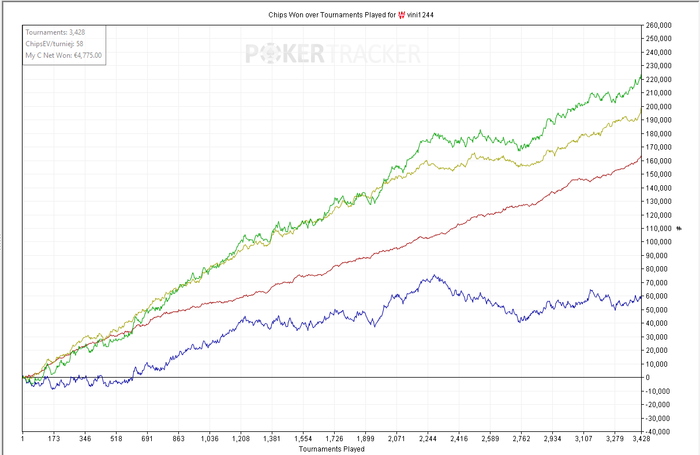The image size is (700, 455).
Task: Click y-axis label 180,000
Action: (659, 134)
